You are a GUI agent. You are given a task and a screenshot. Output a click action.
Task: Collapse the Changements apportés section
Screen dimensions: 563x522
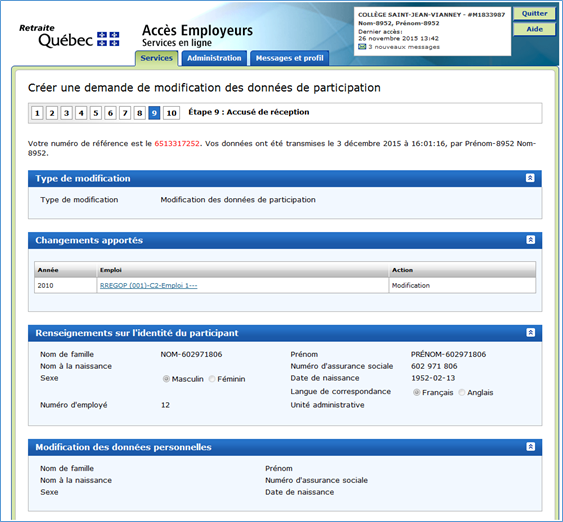530,240
